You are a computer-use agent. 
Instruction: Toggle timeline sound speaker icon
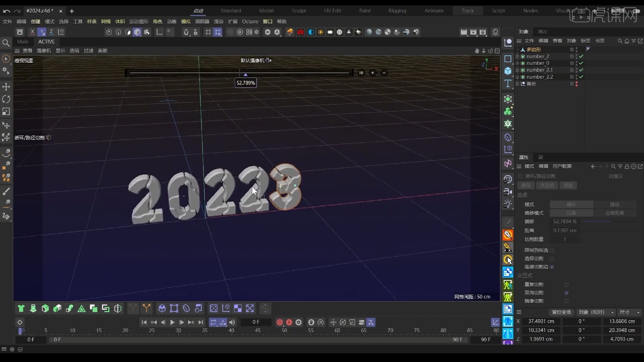tap(232, 322)
